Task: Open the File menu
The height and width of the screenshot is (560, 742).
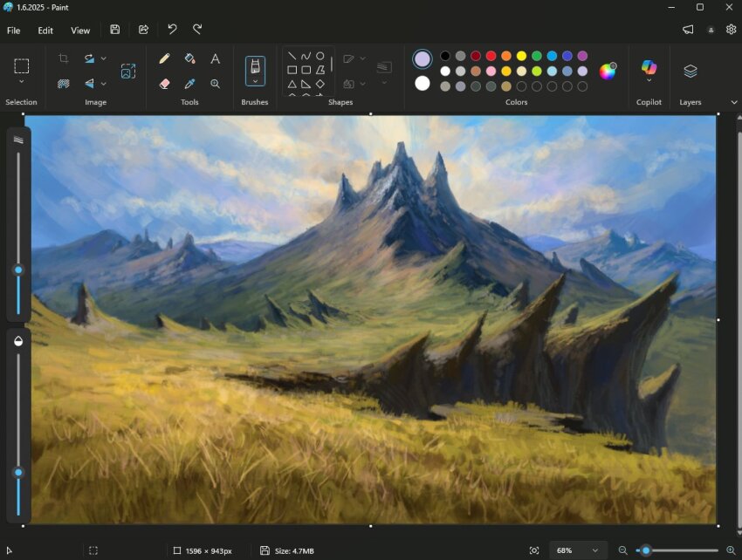Action: pyautogui.click(x=14, y=31)
